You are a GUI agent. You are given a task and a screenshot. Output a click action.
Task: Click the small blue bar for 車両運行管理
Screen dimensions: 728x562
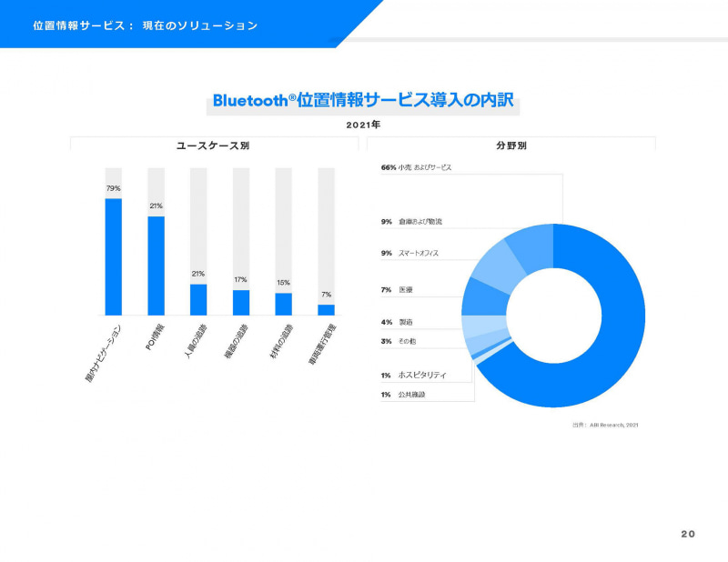click(326, 310)
